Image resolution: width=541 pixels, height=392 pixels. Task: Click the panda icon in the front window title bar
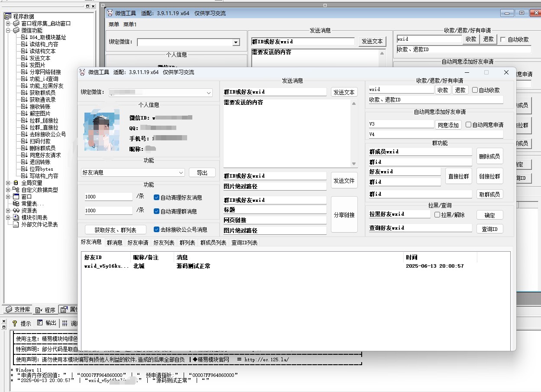[x=82, y=72]
